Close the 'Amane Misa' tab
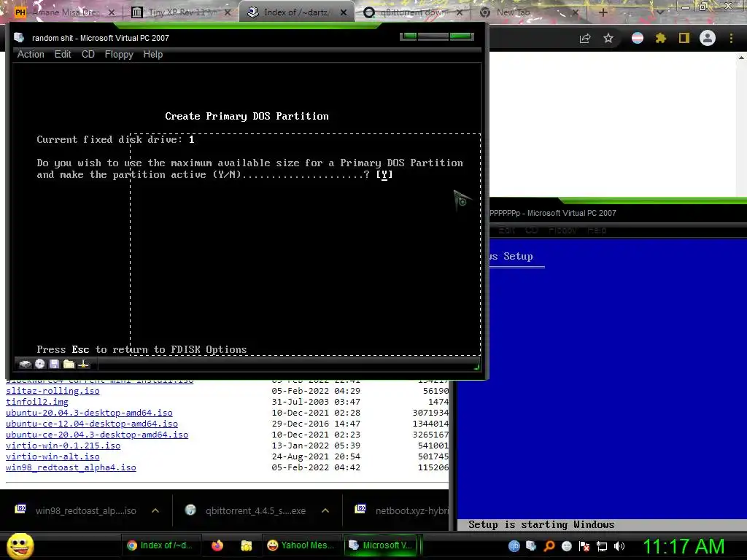 (x=112, y=12)
